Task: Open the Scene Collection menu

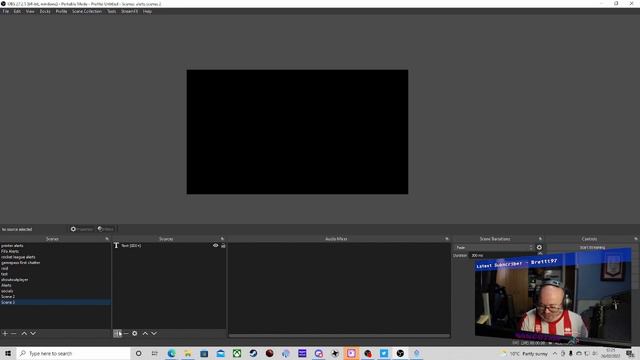Action: (x=87, y=11)
